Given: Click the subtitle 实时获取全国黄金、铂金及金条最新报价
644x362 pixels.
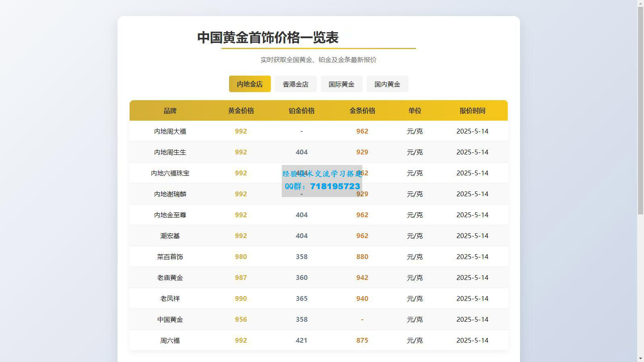Looking at the screenshot, I should [318, 60].
